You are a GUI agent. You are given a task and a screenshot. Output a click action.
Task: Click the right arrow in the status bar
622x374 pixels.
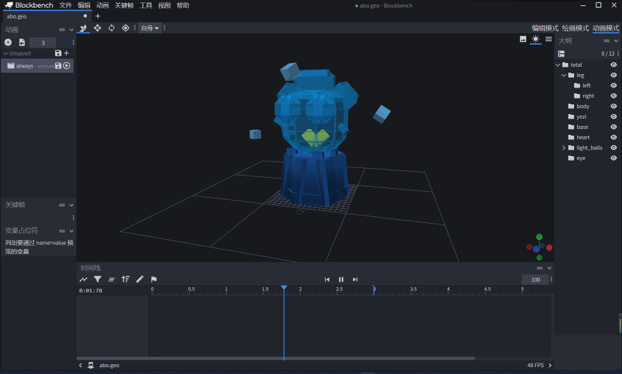click(x=550, y=365)
